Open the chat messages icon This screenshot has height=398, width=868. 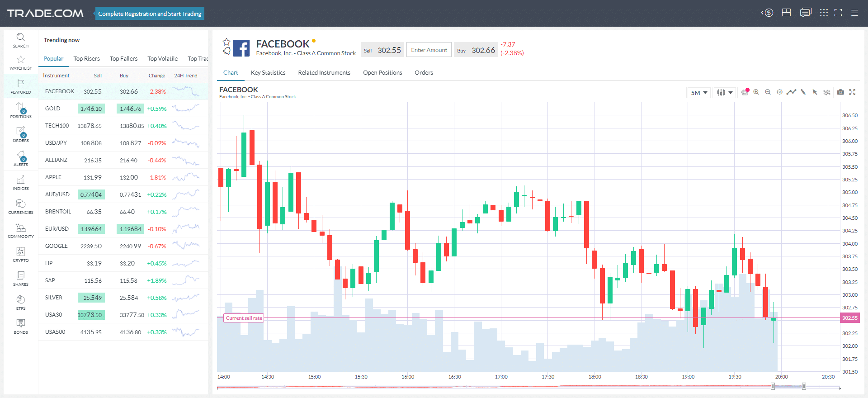pos(805,13)
